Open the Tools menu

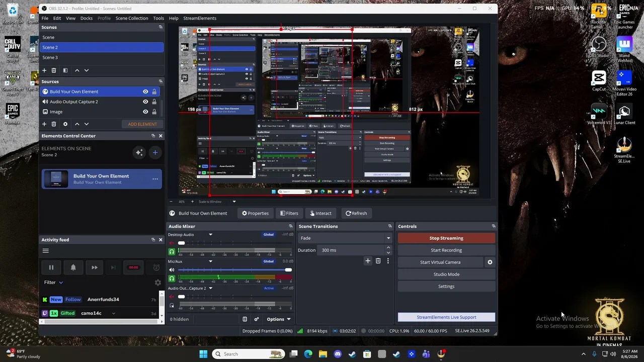click(158, 18)
